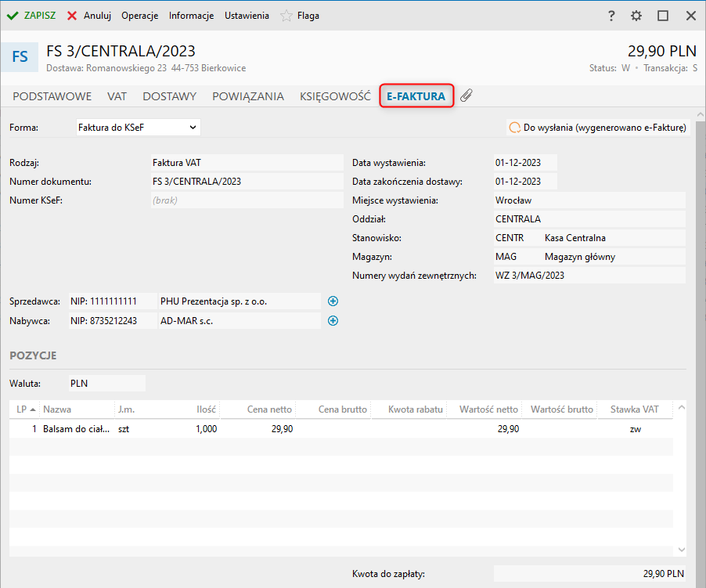Click the Kwota rabatu column header
706x588 pixels.
[409, 409]
